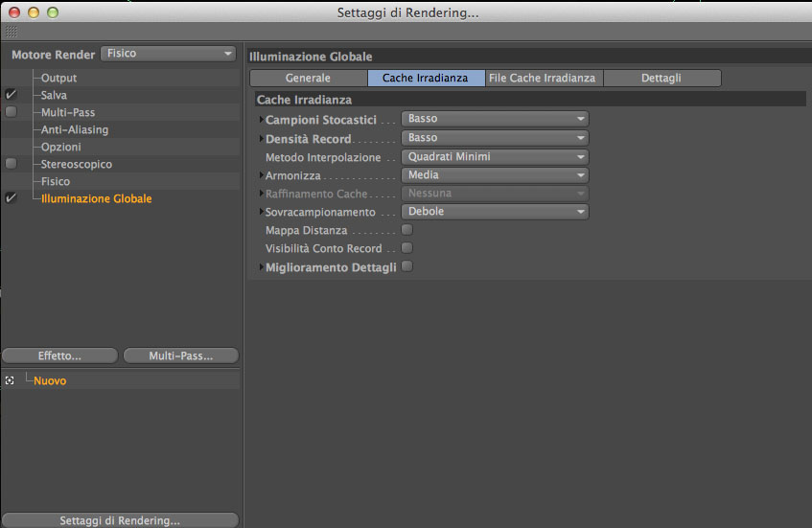Open the Sovracampionamento Debole dropdown
Image resolution: width=812 pixels, height=528 pixels.
(495, 211)
